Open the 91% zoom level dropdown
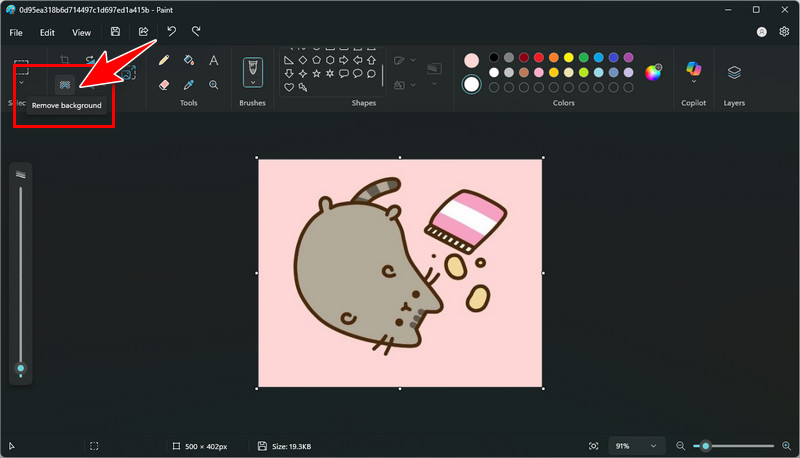 point(637,446)
